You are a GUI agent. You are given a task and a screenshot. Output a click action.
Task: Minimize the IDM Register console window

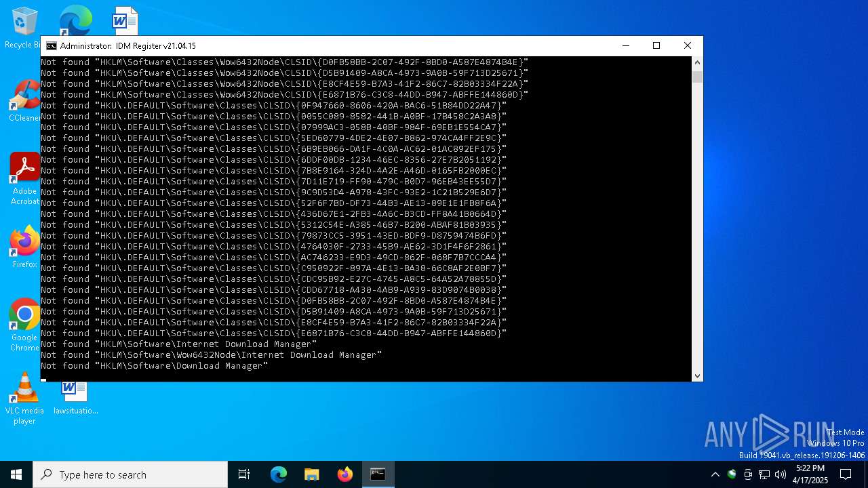click(x=625, y=46)
